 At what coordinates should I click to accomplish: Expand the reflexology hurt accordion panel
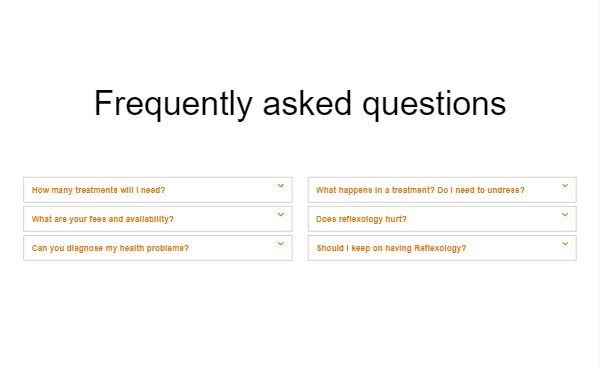pyautogui.click(x=442, y=219)
